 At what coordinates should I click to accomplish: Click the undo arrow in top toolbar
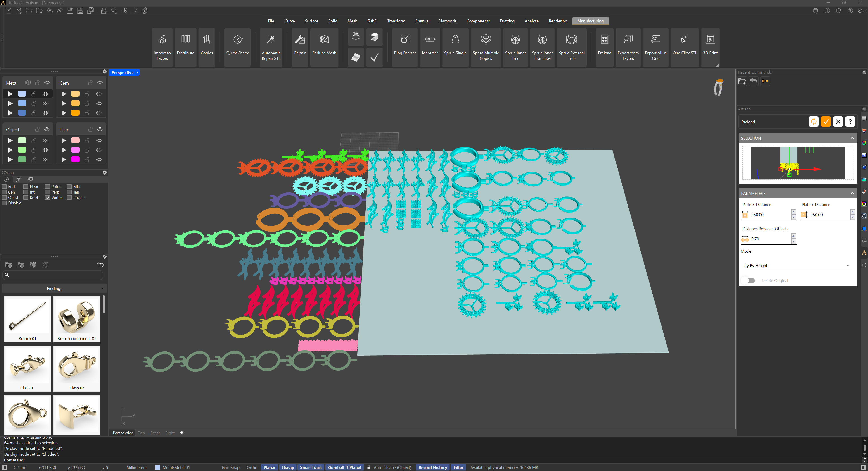coord(50,11)
